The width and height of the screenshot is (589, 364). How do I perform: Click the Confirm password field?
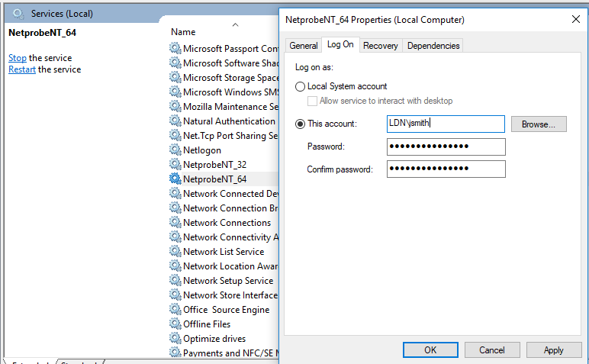click(x=446, y=169)
